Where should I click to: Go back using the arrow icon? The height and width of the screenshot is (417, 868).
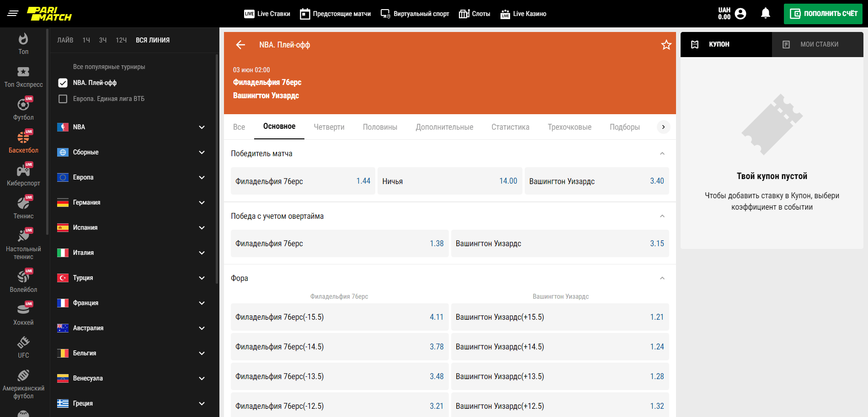pos(240,45)
